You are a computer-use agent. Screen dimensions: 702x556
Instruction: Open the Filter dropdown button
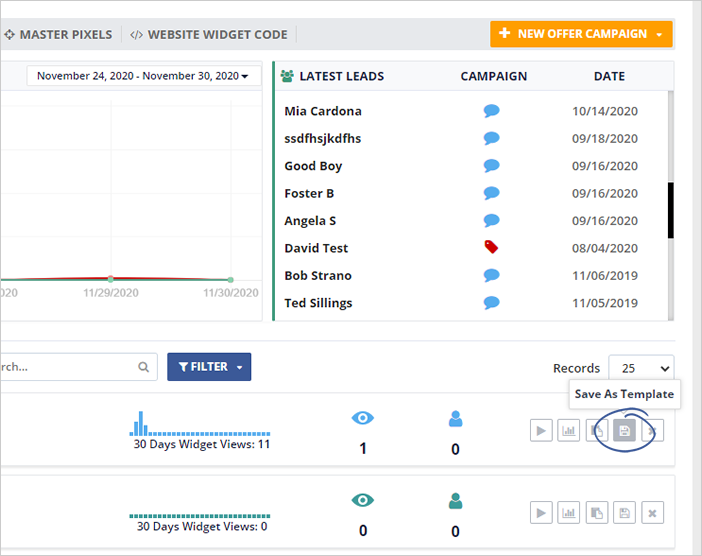(209, 367)
